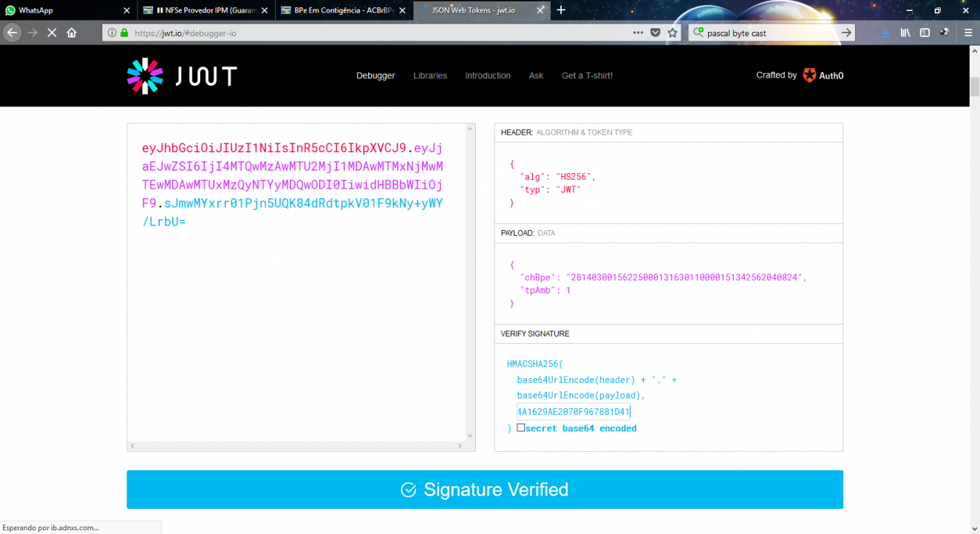Click Get a T-shirt link
The image size is (980, 534).
587,75
